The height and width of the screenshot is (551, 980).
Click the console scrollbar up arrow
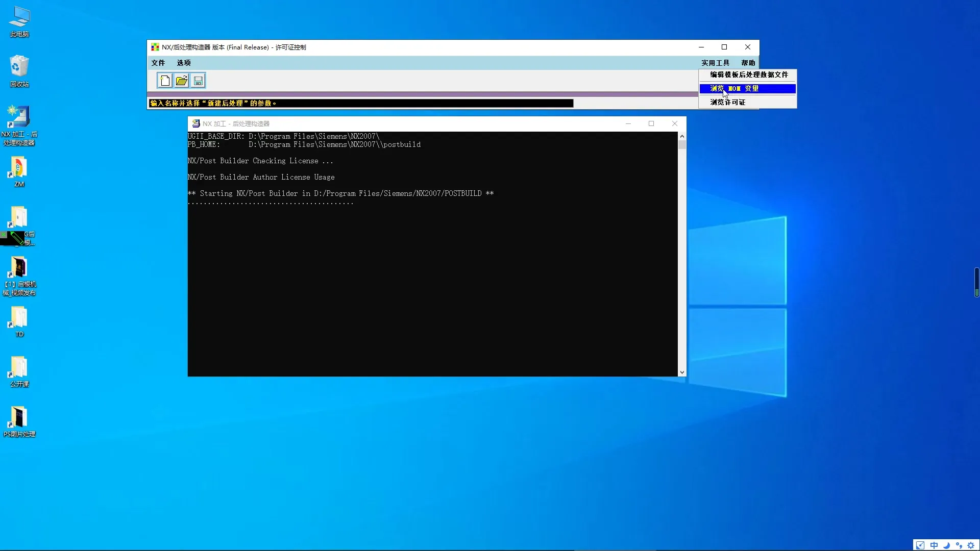coord(682,136)
